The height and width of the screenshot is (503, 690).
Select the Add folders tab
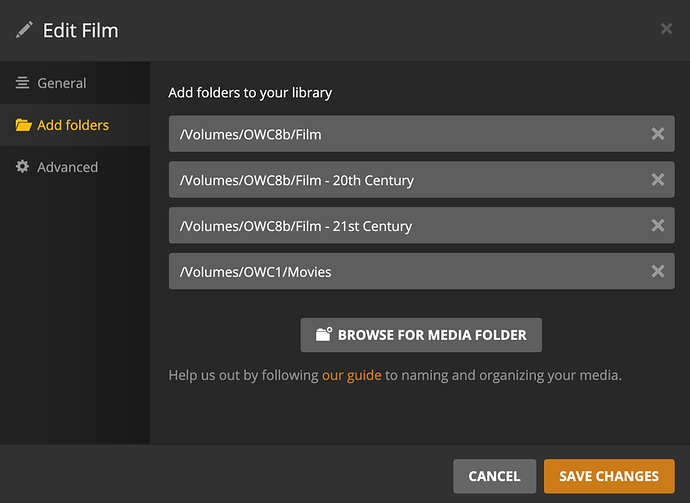click(x=73, y=125)
